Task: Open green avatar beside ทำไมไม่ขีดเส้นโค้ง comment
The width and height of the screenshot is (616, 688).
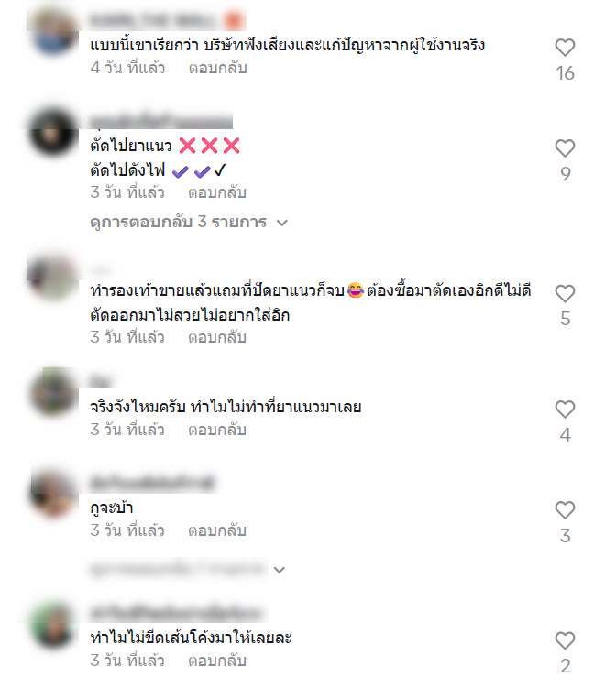Action: pos(53,626)
